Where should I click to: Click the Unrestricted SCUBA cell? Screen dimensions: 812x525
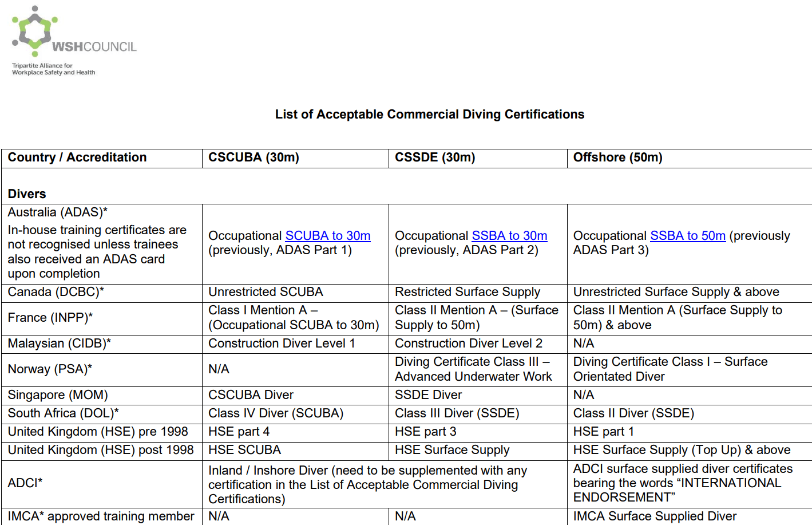(266, 292)
